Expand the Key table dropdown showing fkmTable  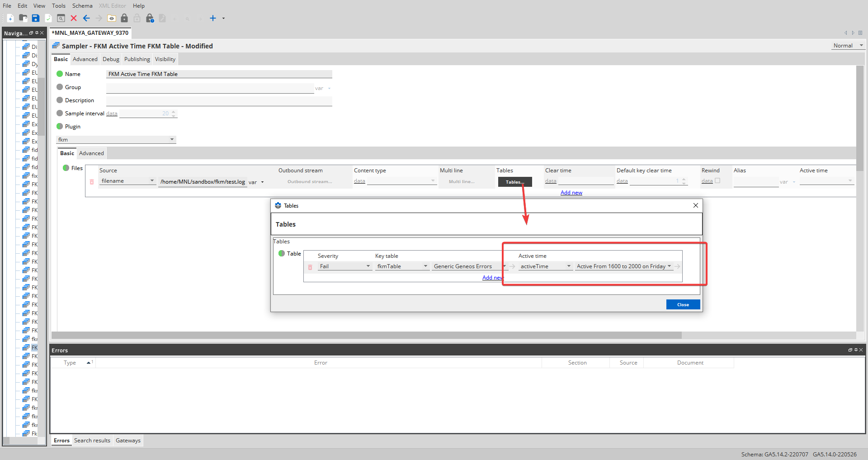(x=425, y=266)
